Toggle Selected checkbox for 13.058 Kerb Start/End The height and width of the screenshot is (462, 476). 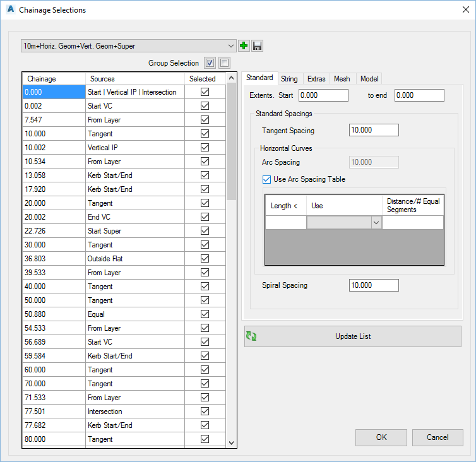[x=205, y=175]
